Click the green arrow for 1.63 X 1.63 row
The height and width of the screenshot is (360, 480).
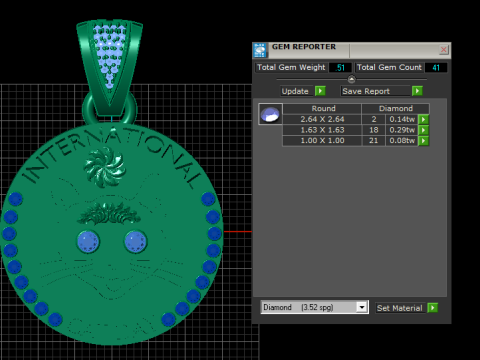click(x=423, y=130)
